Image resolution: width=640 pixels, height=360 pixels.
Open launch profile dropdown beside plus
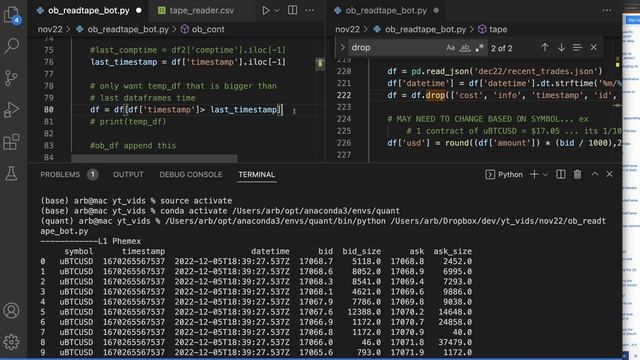(x=545, y=175)
